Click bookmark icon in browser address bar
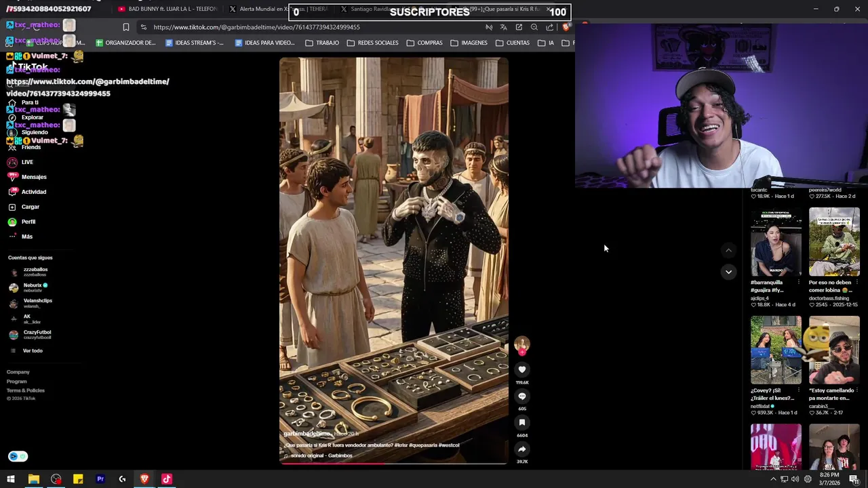 pos(126,27)
